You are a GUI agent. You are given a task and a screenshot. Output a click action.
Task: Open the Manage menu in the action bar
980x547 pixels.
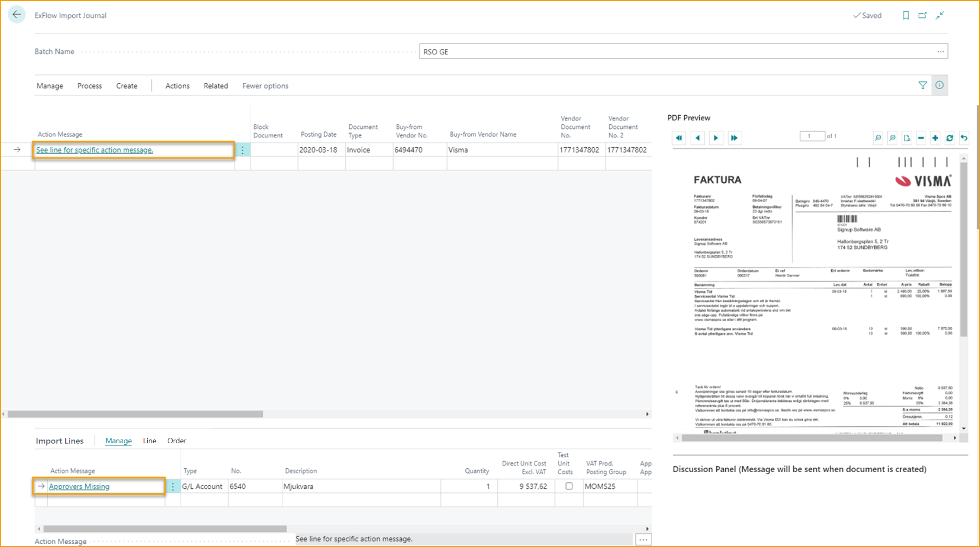click(x=50, y=86)
